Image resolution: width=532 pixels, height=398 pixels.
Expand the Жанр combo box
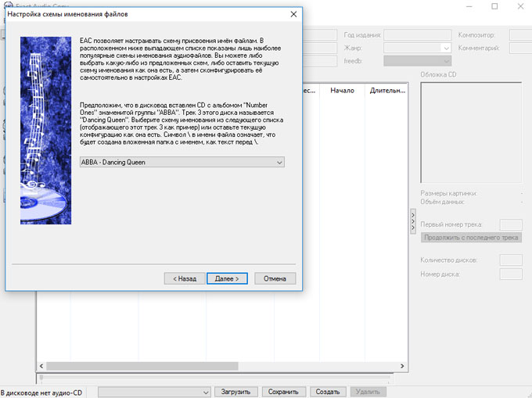tap(417, 48)
